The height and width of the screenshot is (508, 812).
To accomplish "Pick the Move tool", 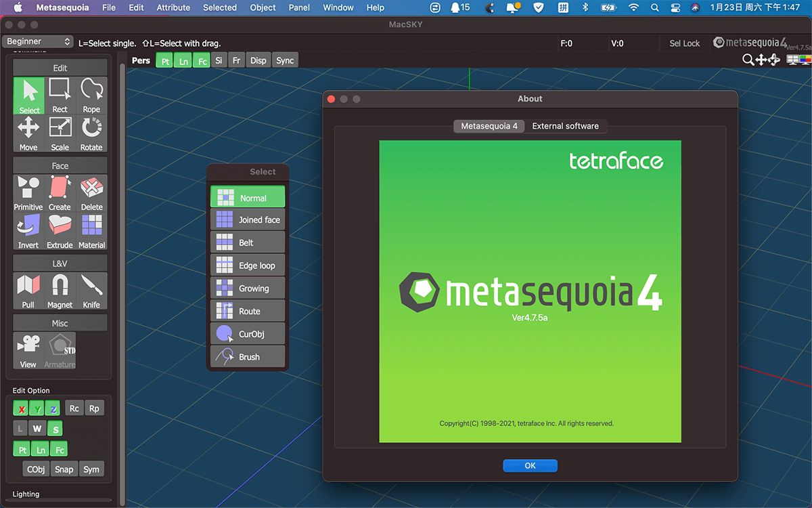I will (29, 133).
